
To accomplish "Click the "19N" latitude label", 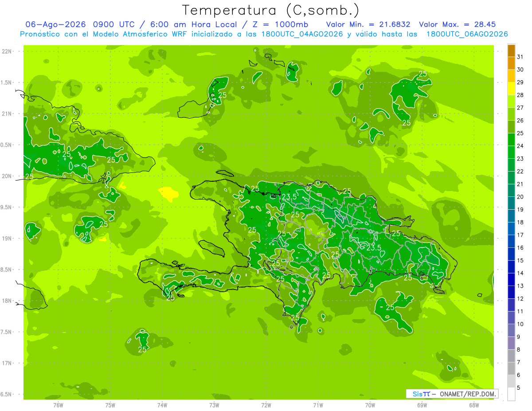I will click(x=7, y=239).
